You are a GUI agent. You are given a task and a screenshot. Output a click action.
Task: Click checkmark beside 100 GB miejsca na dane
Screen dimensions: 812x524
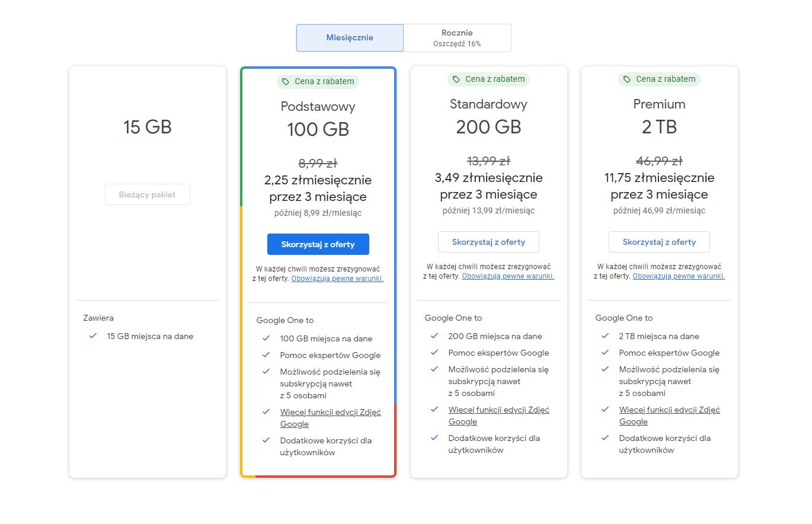[x=266, y=338]
